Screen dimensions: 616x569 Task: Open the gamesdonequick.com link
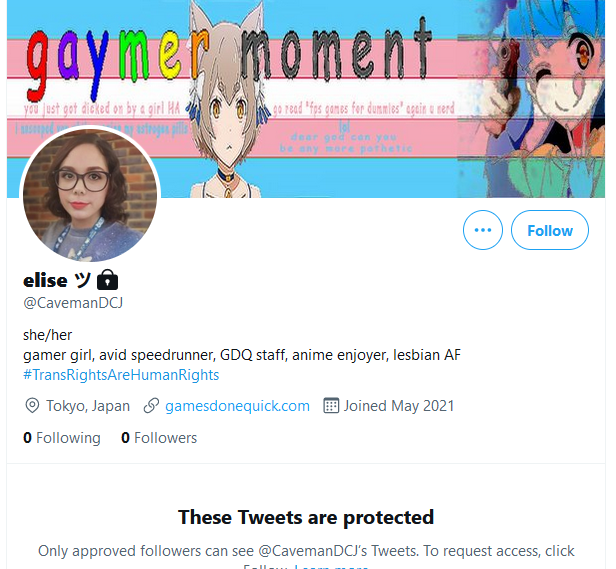237,406
